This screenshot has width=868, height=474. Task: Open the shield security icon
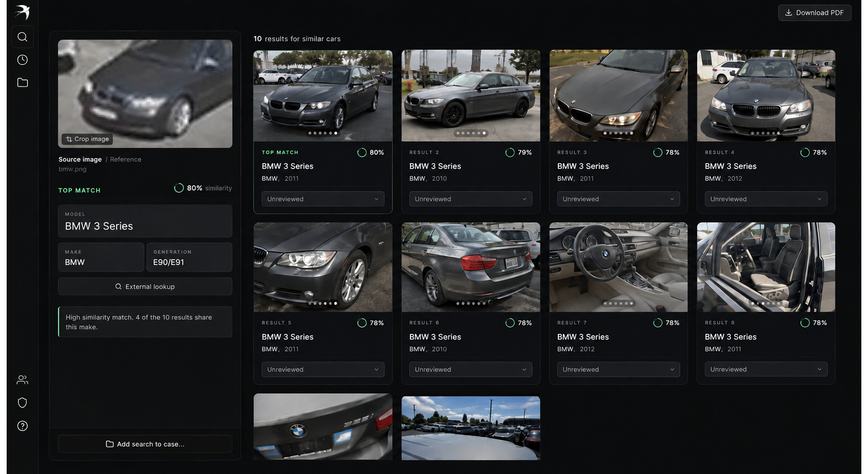click(x=23, y=403)
